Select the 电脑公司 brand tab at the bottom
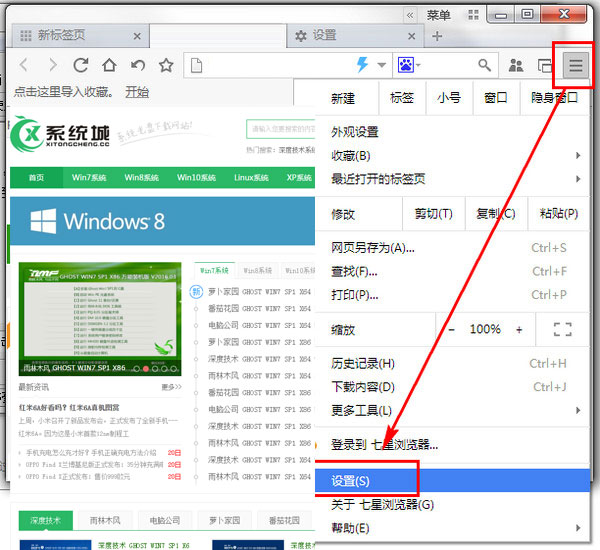The height and width of the screenshot is (550, 600). pyautogui.click(x=165, y=521)
